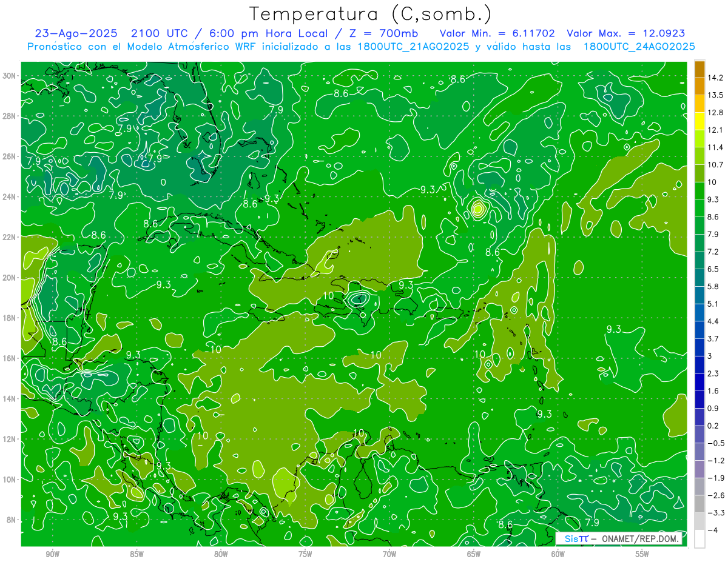The width and height of the screenshot is (728, 562).
Task: Pick the orange swatch between 13.5 and 14.2
Action: [699, 87]
